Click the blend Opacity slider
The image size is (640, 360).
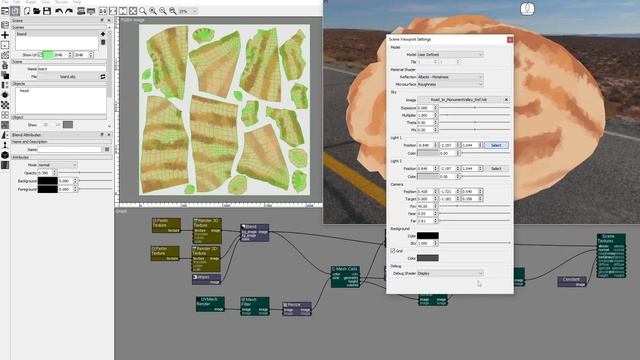coord(85,173)
